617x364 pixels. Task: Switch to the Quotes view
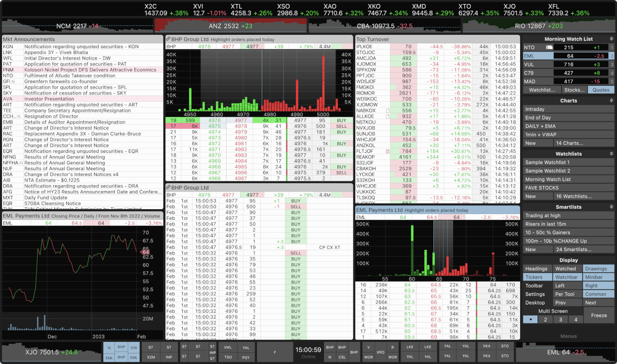pos(601,90)
